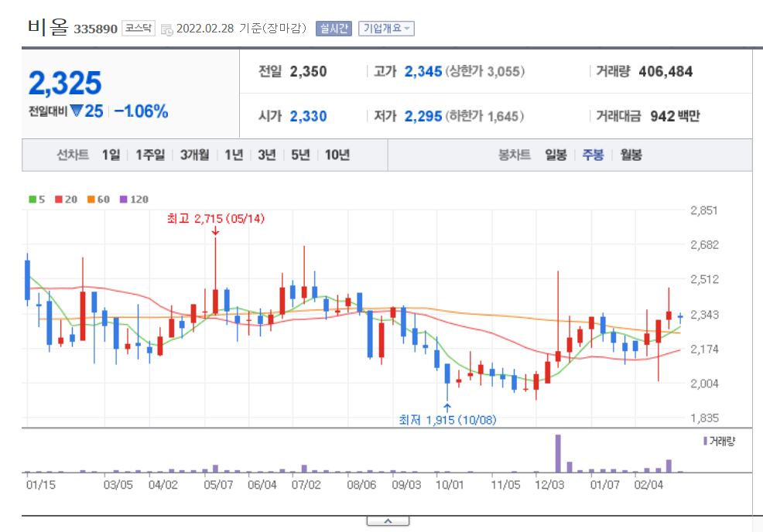Click the 상한가 3,055 text
The width and height of the screenshot is (763, 532).
[484, 71]
